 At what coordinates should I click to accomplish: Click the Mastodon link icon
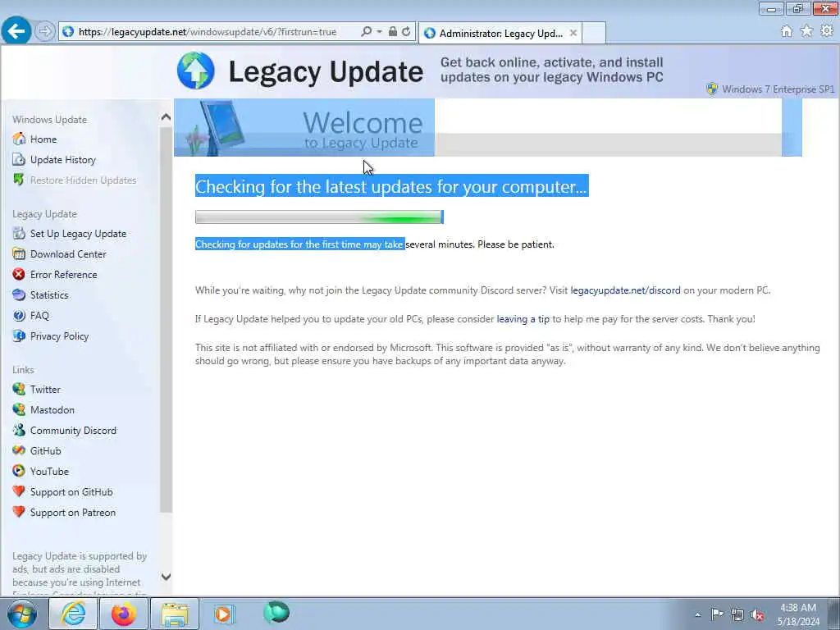pos(19,410)
